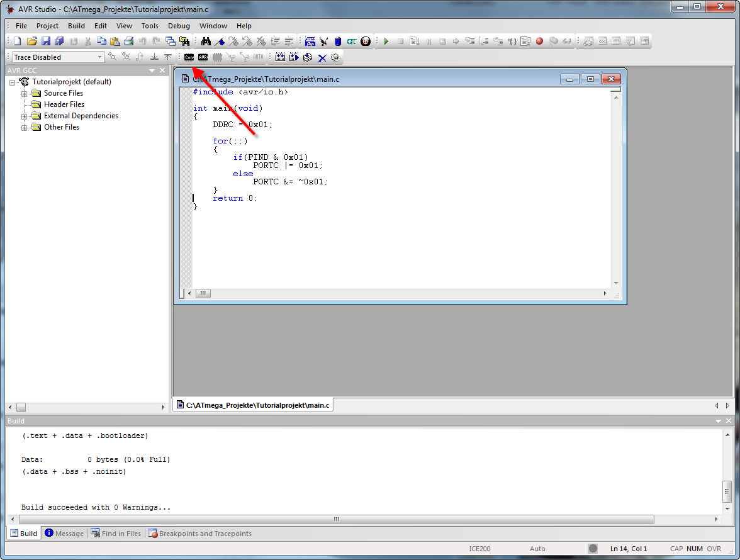Viewport: 740px width, 560px height.
Task: Switch to the Message output tab
Action: pos(64,533)
